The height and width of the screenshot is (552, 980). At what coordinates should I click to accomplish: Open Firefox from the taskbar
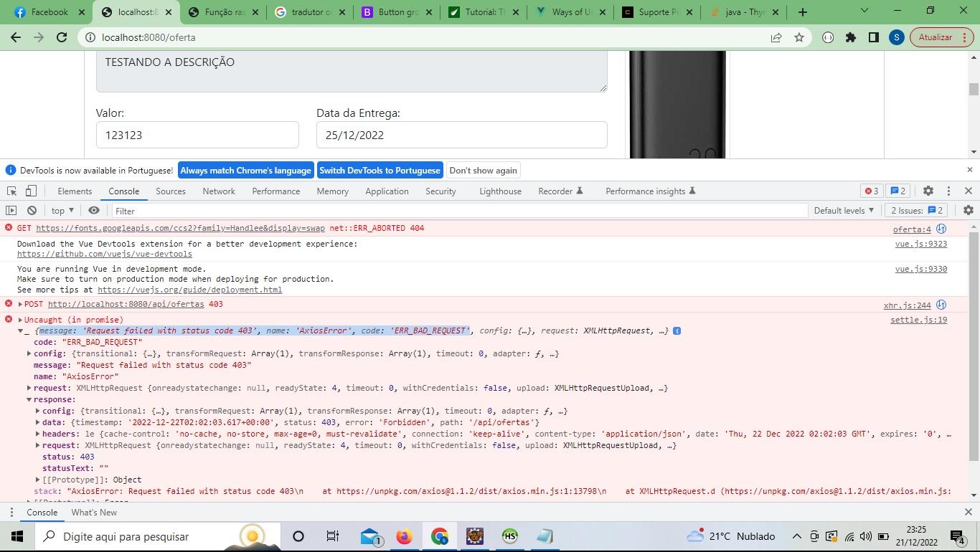(404, 536)
